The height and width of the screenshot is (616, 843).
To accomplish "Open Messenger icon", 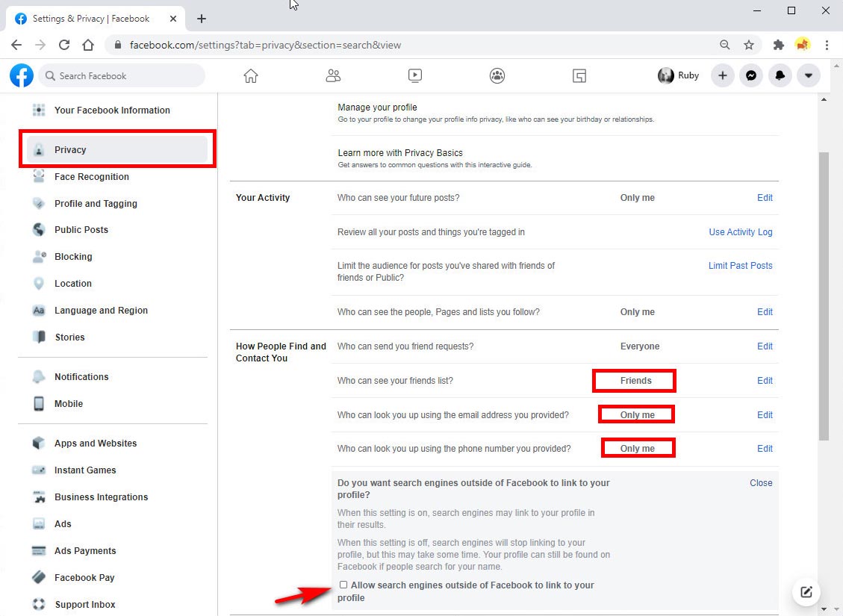I will tap(751, 76).
